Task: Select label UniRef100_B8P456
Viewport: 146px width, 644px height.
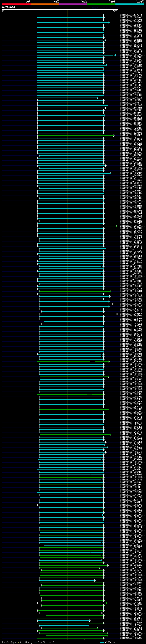Action: click(131, 100)
